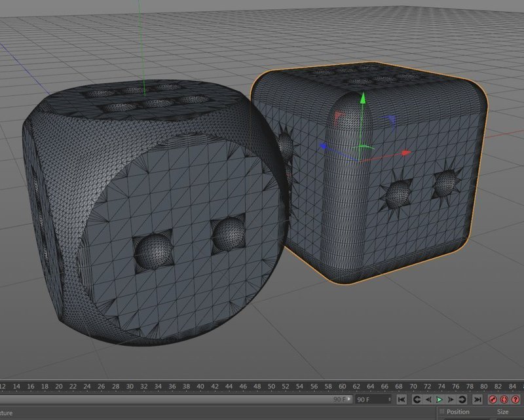
Task: Step forward one frame
Action: 451,399
